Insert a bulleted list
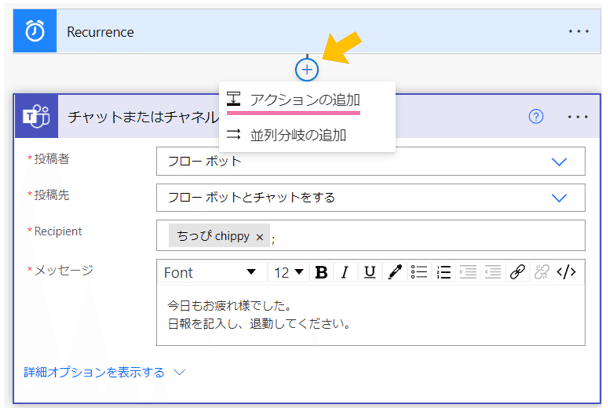The height and width of the screenshot is (411, 608). coord(419,272)
